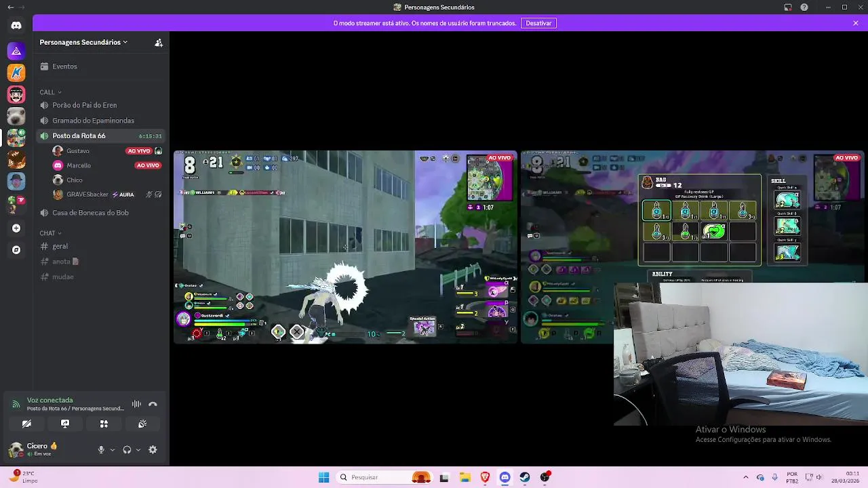Image resolution: width=868 pixels, height=488 pixels.
Task: Open the anota text channel
Action: [102, 262]
